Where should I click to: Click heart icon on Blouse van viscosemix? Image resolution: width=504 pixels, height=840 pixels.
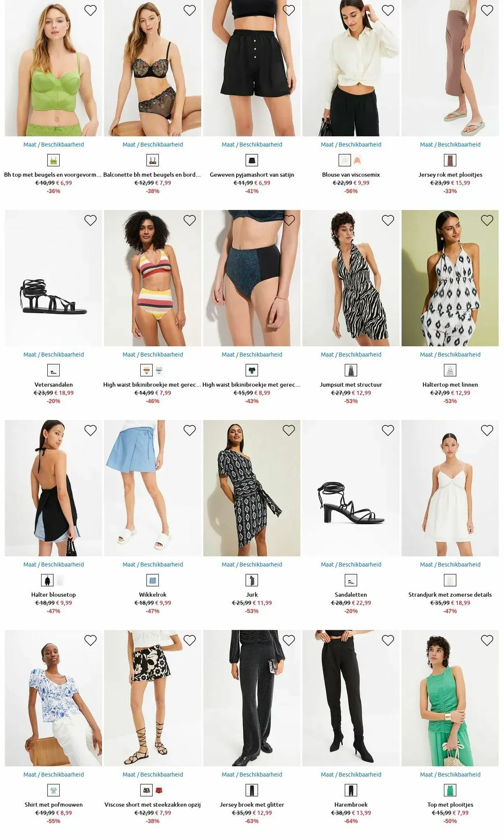(388, 10)
